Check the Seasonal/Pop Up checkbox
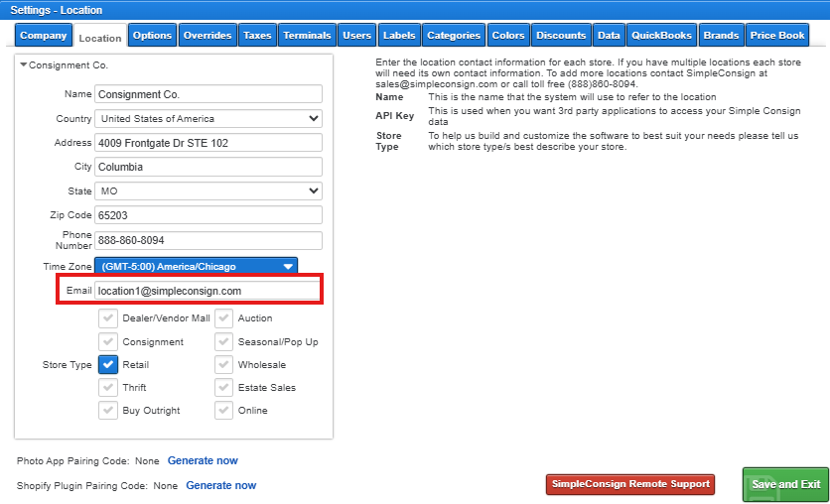Image resolution: width=830 pixels, height=504 pixels. (224, 342)
